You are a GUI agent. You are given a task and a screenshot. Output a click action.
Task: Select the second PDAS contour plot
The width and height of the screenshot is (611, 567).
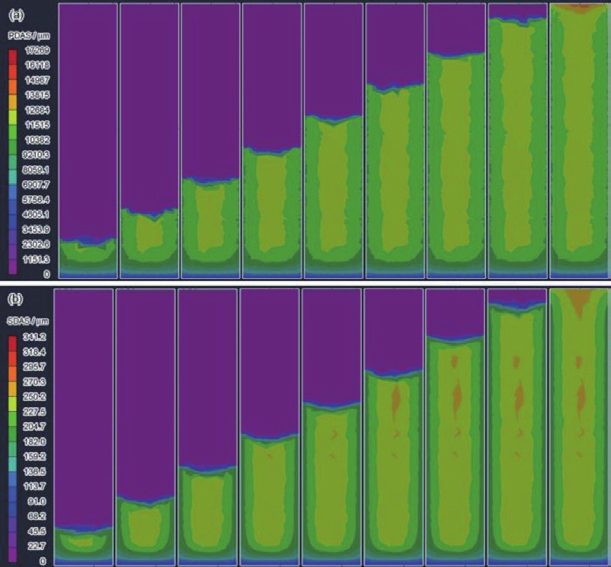[x=149, y=140]
